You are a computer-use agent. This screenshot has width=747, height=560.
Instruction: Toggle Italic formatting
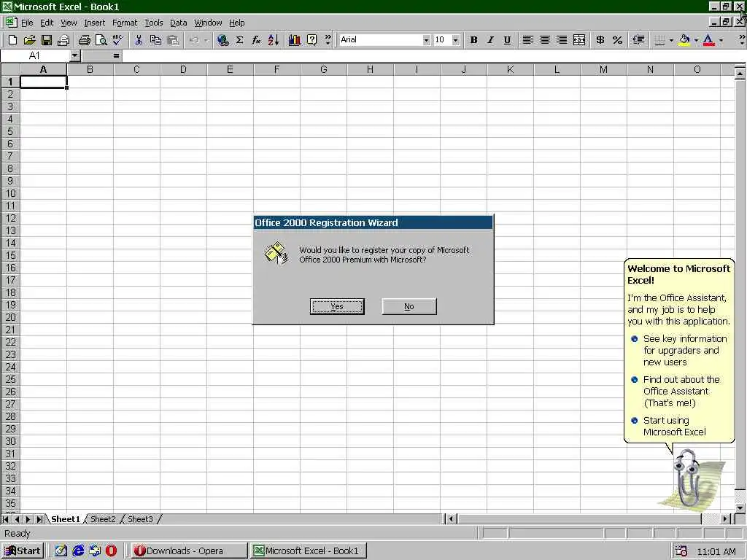pos(490,40)
